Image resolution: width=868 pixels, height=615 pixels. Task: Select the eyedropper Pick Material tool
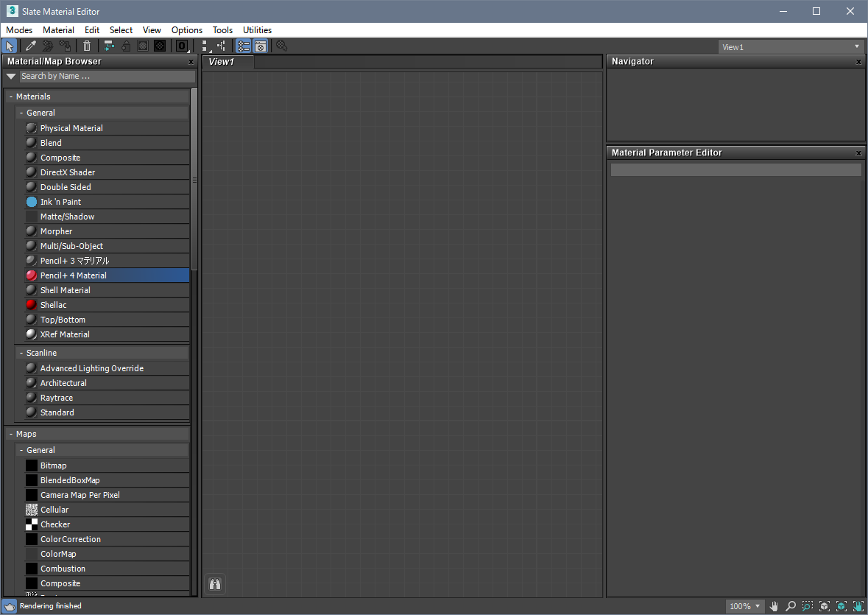[31, 46]
